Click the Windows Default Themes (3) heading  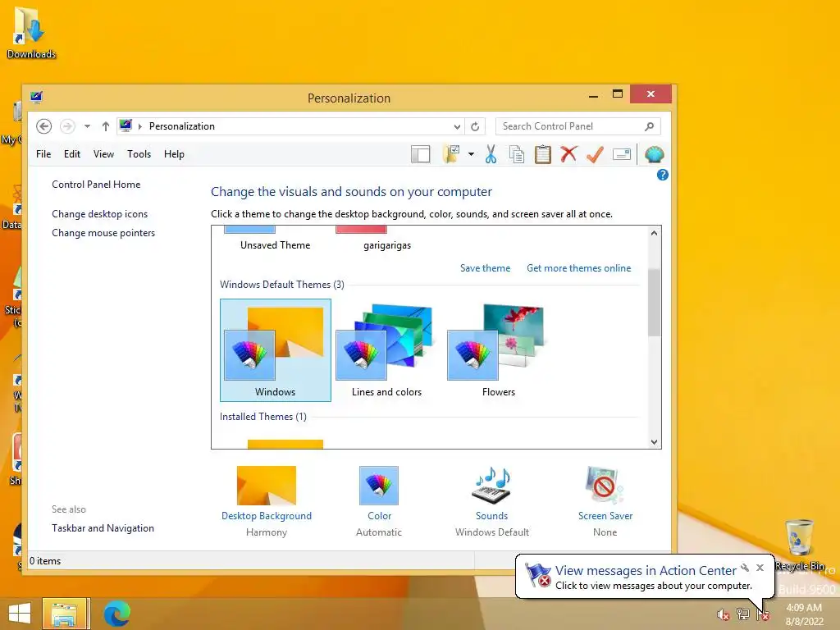(x=282, y=285)
